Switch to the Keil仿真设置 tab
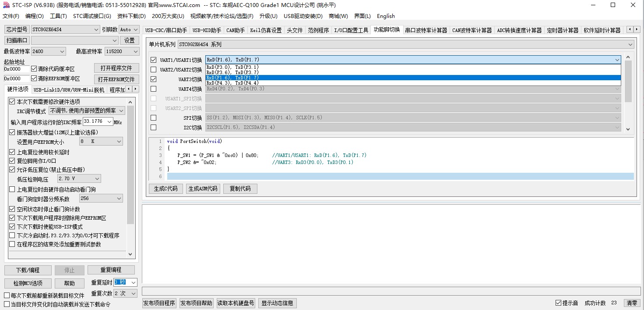 point(266,30)
